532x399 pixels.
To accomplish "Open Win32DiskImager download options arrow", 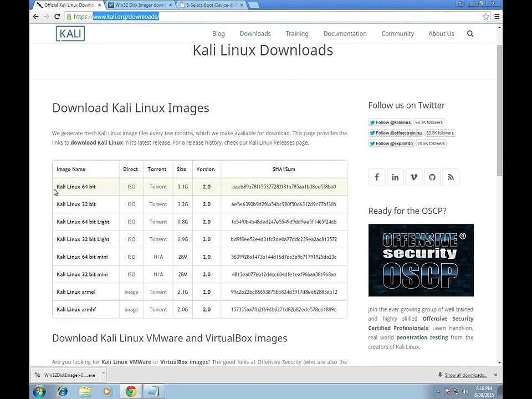I will point(104,375).
